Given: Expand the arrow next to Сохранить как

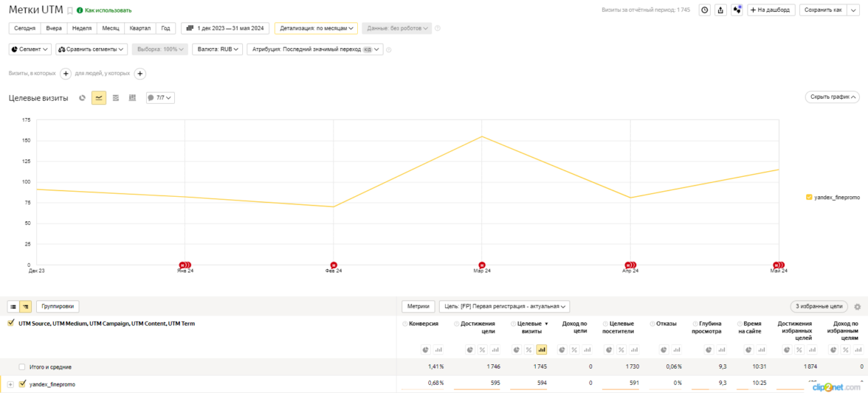Looking at the screenshot, I should (x=853, y=10).
